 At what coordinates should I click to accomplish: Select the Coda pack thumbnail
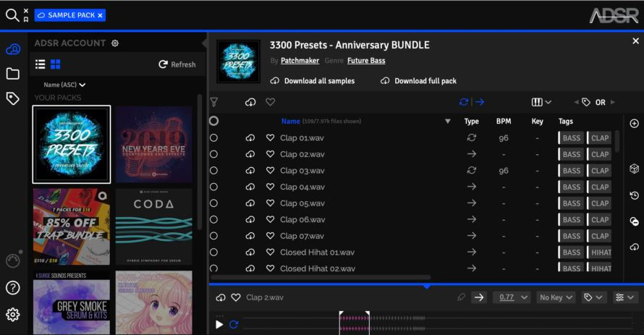click(153, 226)
